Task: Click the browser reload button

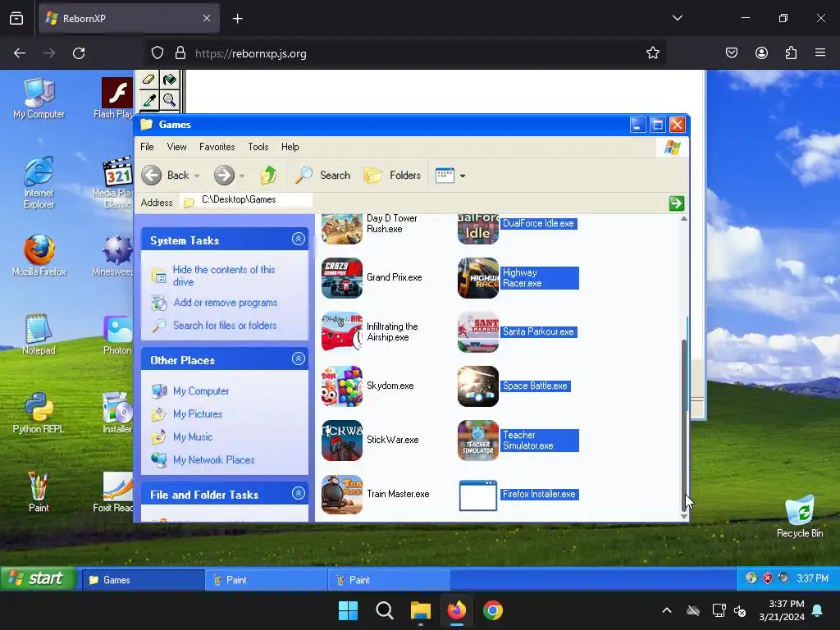Action: 79,53
